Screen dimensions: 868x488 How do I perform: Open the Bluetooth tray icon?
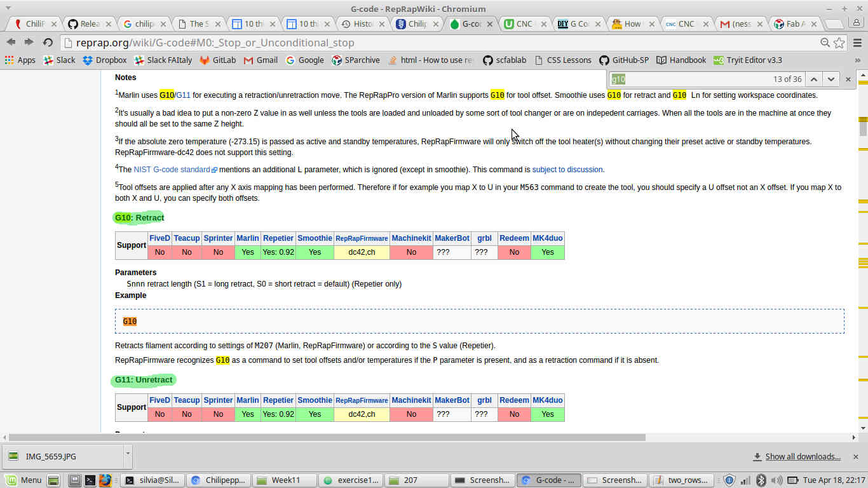761,480
